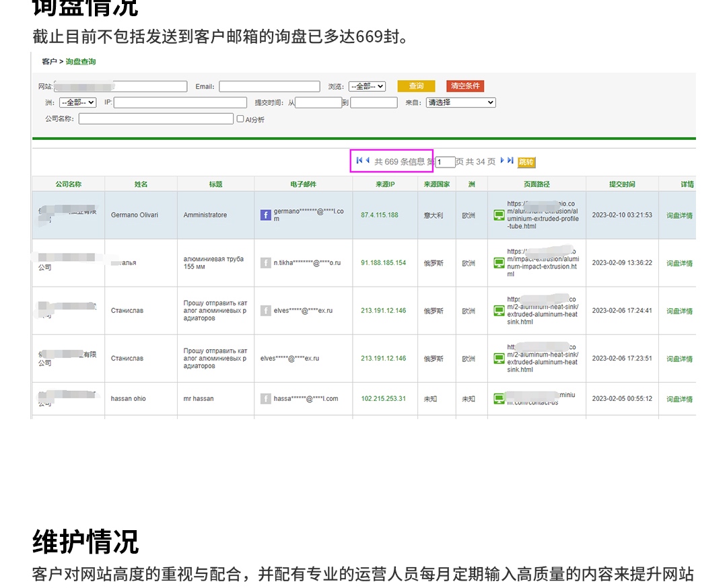The image size is (727, 588).
Task: Open the 浏览 dropdown
Action: pos(367,86)
